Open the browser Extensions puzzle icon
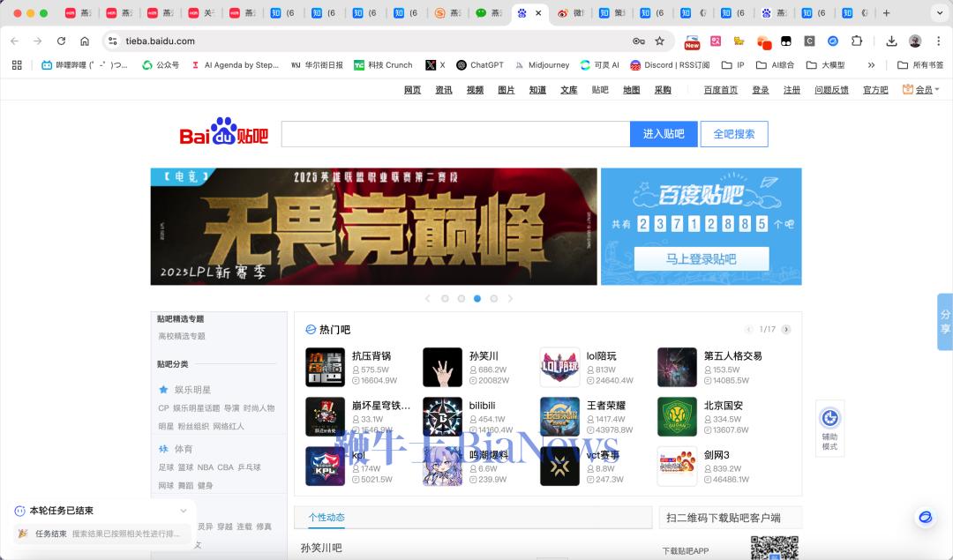This screenshot has height=560, width=953. click(856, 41)
